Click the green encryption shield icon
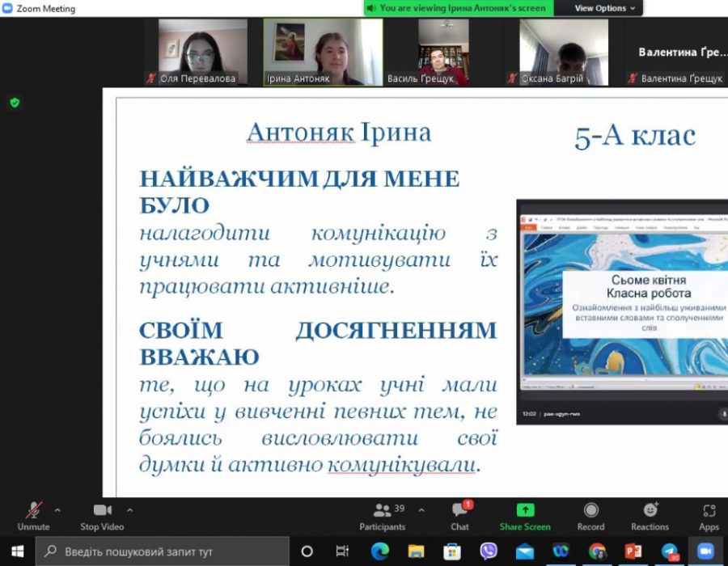 pyautogui.click(x=15, y=103)
